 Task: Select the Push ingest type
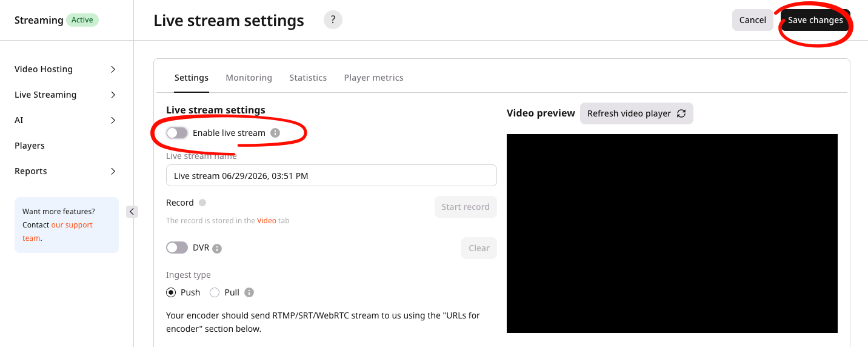tap(171, 292)
